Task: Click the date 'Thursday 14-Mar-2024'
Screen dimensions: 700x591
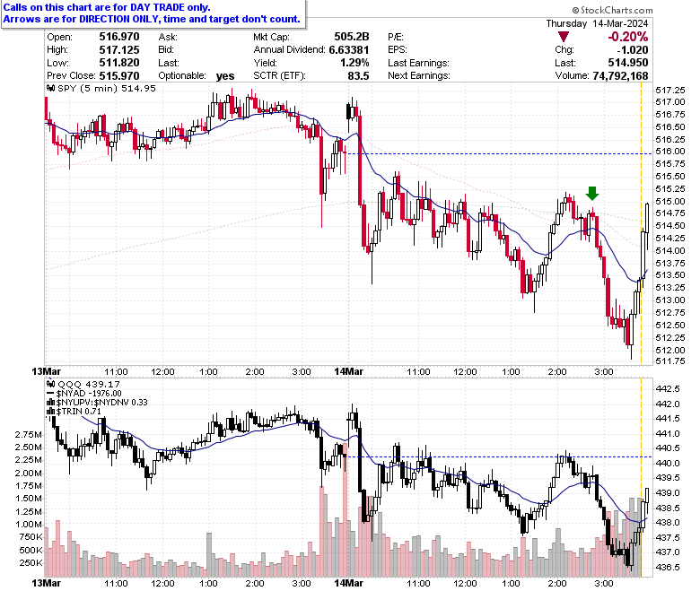Action: click(x=597, y=23)
